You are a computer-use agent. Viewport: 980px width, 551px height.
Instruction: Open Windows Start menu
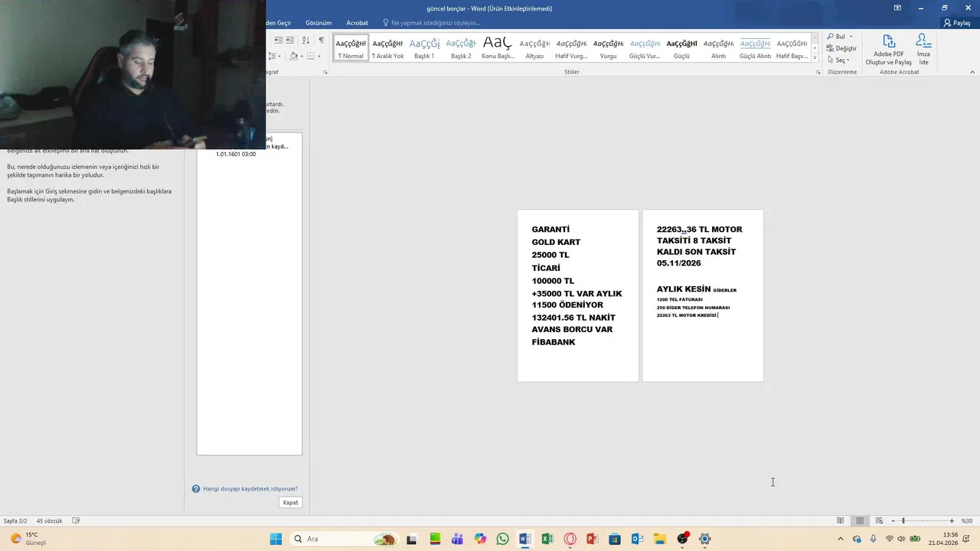[276, 539]
